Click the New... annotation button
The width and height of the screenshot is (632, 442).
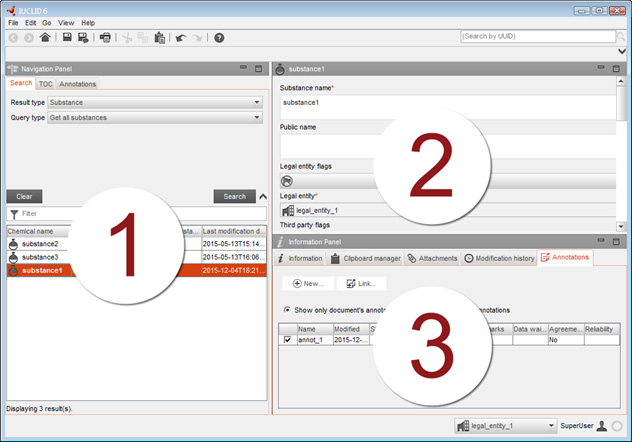click(x=308, y=283)
